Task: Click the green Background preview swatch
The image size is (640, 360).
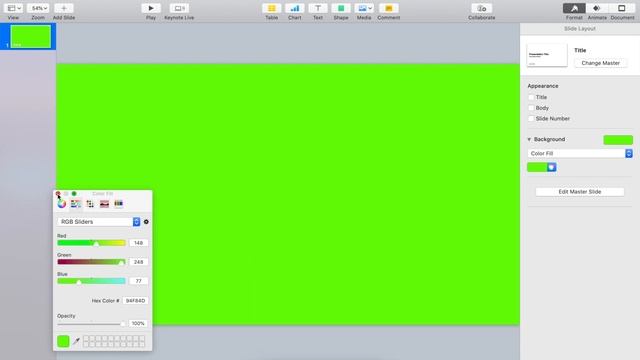Action: (618, 140)
